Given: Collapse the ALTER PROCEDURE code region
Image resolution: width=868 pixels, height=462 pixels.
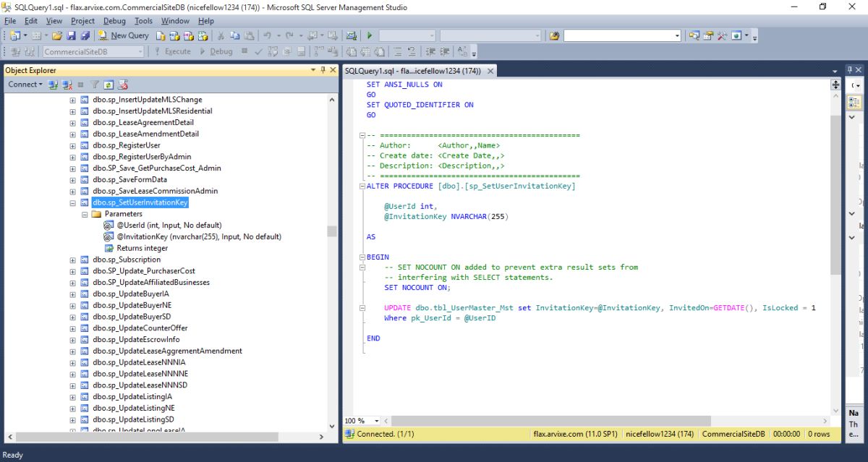Looking at the screenshot, I should 362,186.
